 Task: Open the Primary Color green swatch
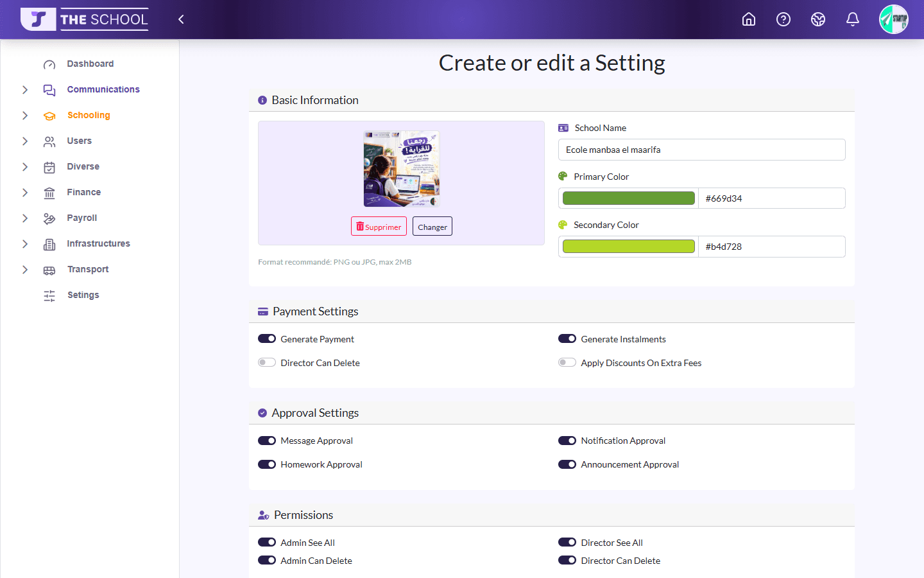[629, 198]
